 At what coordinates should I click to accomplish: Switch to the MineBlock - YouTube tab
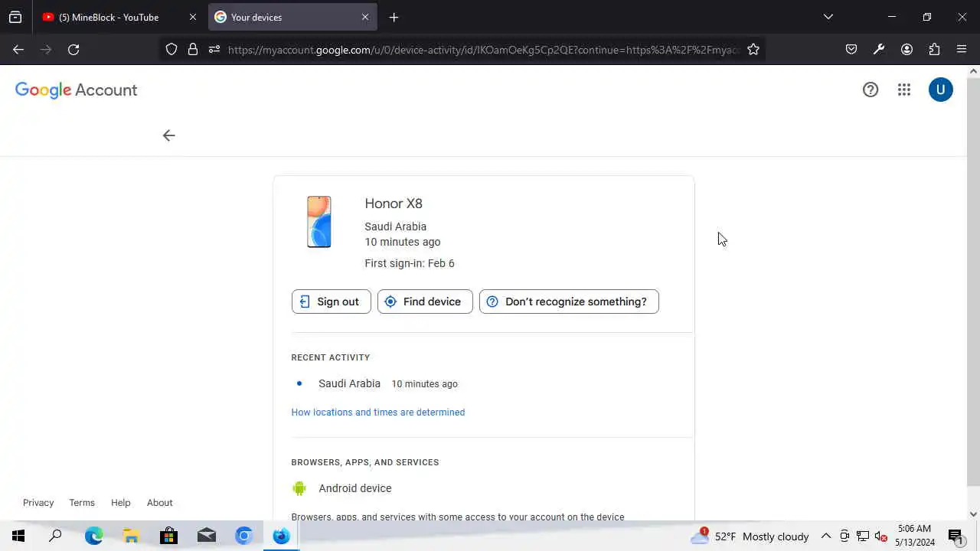coord(109,17)
